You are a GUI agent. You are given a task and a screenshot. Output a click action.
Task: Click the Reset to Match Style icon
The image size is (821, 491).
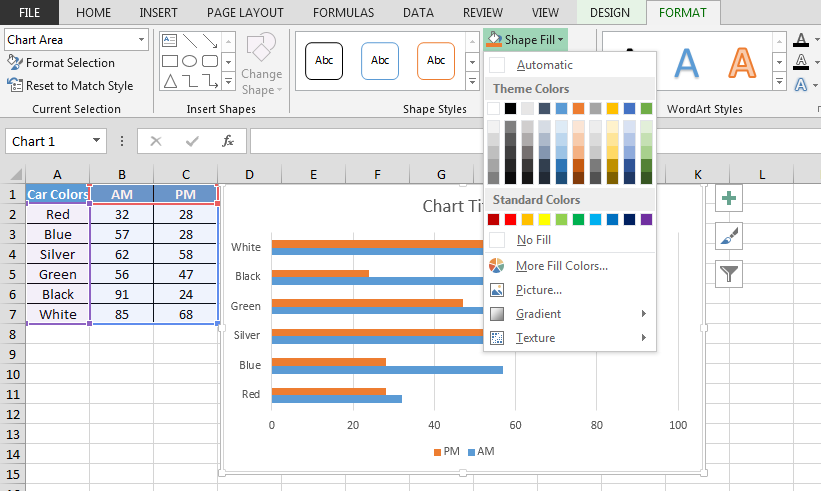(15, 86)
